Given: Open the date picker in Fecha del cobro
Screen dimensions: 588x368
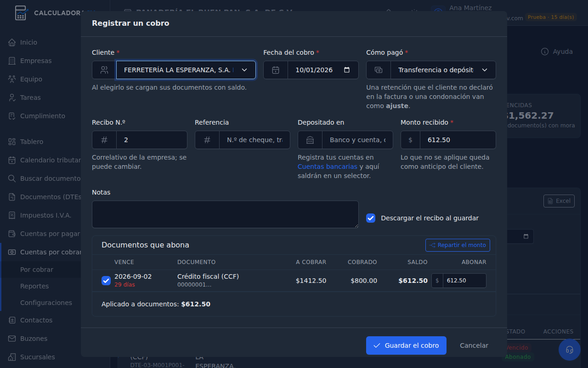Looking at the screenshot, I should tap(347, 70).
